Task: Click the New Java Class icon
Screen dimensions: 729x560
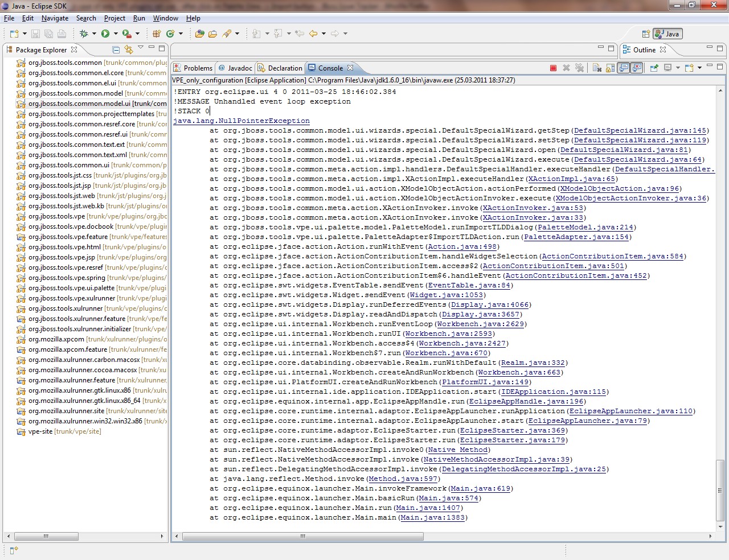Action: pos(170,34)
